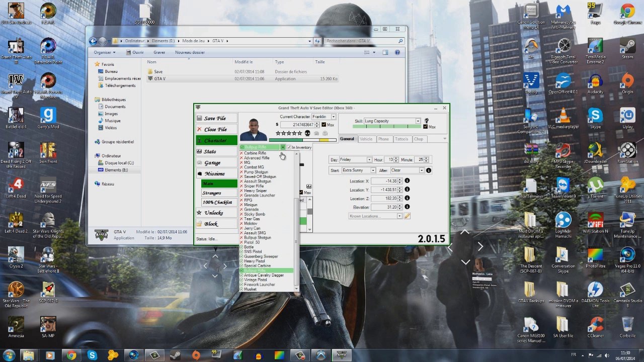Click the wanted level skull icon
The image size is (644, 362).
tap(307, 133)
